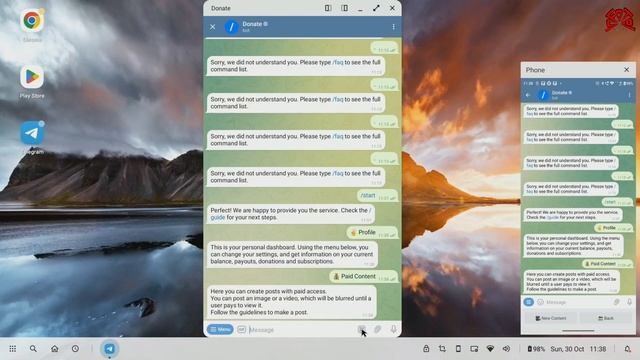Click attachment paperclip in Phone window
The width and height of the screenshot is (640, 360).
(617, 302)
